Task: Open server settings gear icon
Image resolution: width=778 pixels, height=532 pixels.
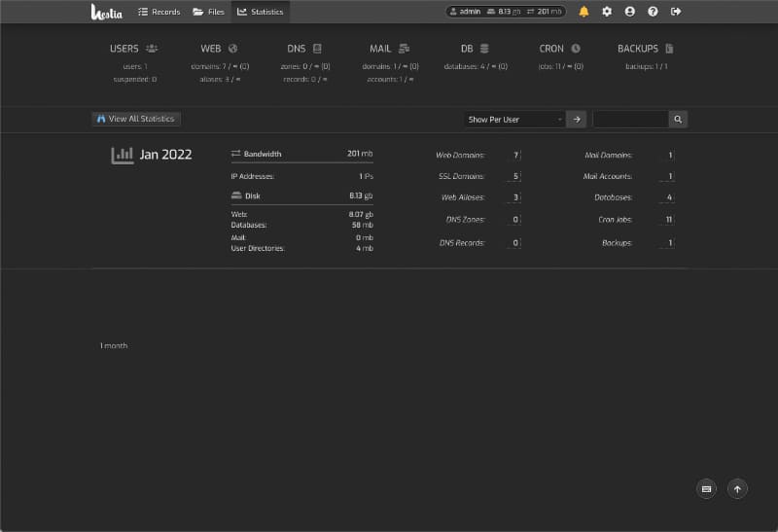Action: tap(607, 12)
